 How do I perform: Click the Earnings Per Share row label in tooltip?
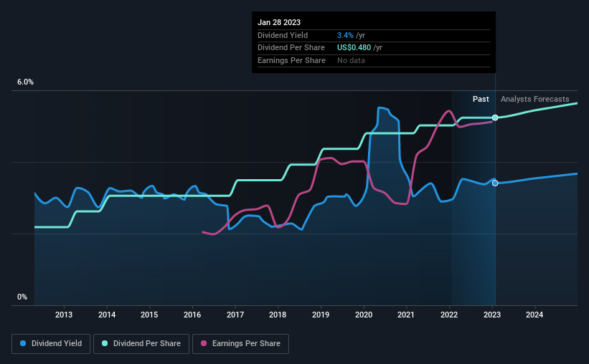pyautogui.click(x=291, y=60)
